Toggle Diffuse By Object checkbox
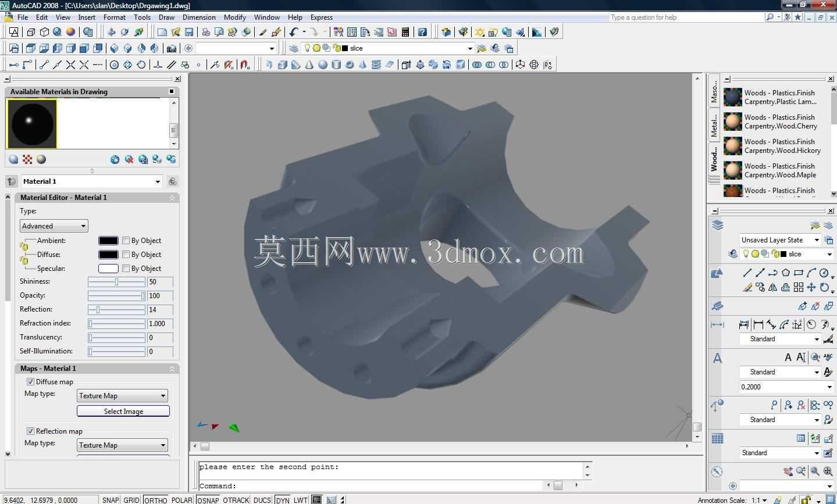The image size is (837, 504). tap(126, 254)
